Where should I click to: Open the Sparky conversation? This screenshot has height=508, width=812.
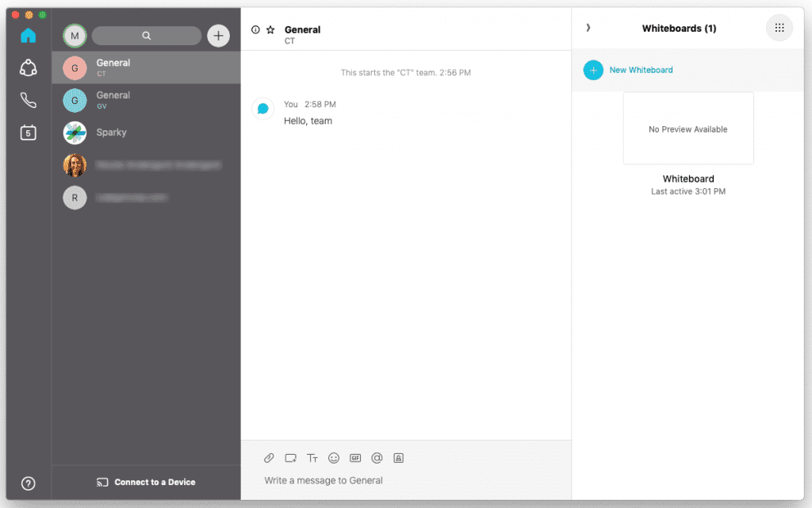pos(146,133)
